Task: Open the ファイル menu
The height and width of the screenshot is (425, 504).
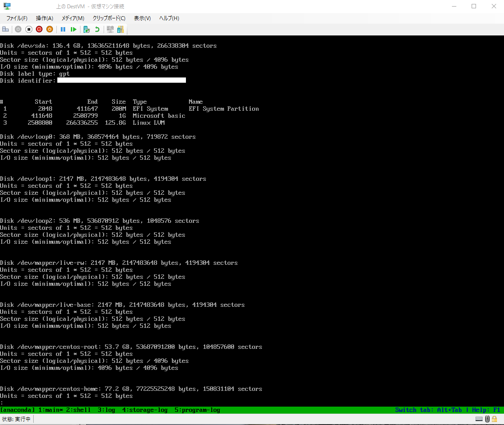Action: point(17,18)
